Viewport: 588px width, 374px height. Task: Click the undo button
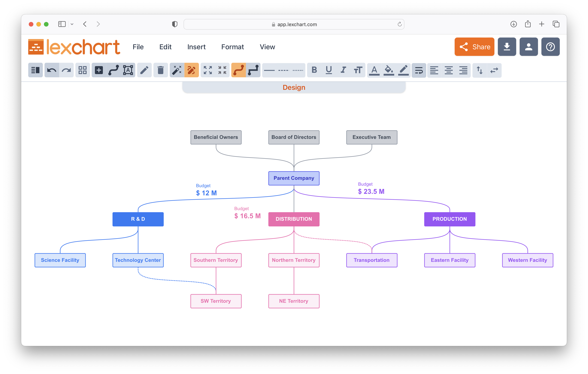(51, 70)
